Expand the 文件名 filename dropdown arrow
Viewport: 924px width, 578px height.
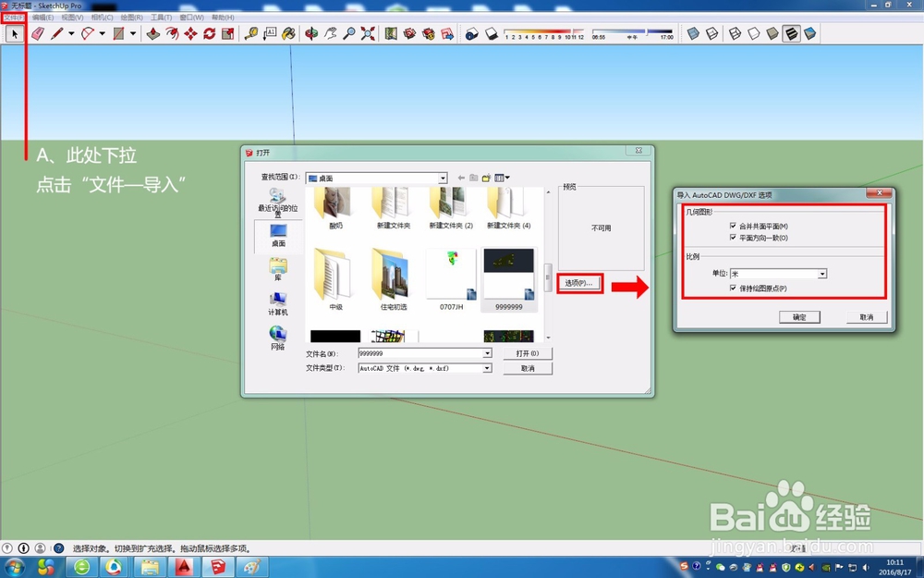point(487,353)
